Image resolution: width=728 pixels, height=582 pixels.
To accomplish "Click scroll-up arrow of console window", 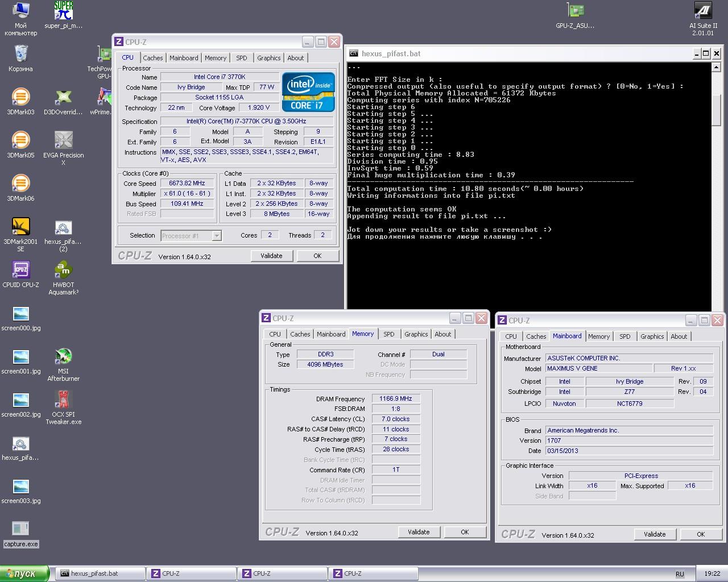I will point(716,66).
